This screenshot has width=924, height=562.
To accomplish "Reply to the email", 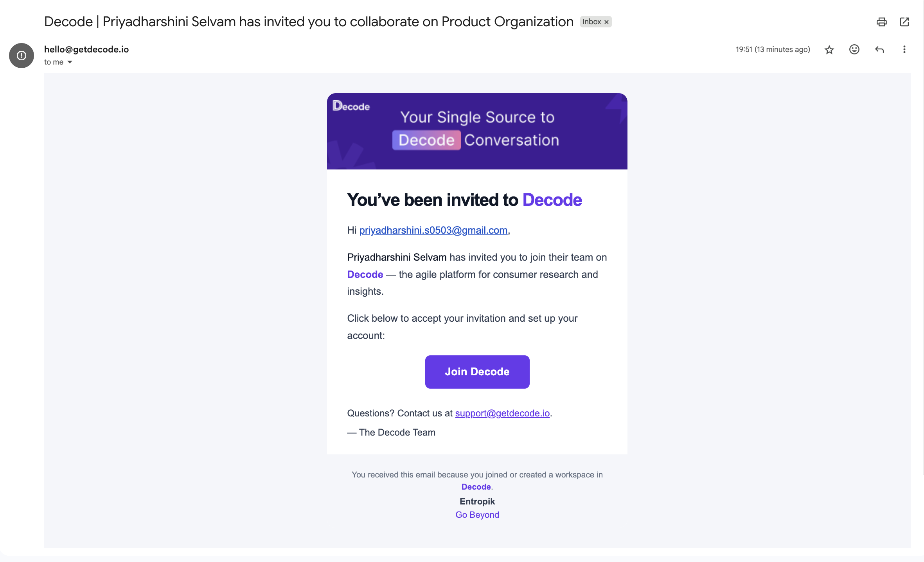I will click(879, 49).
